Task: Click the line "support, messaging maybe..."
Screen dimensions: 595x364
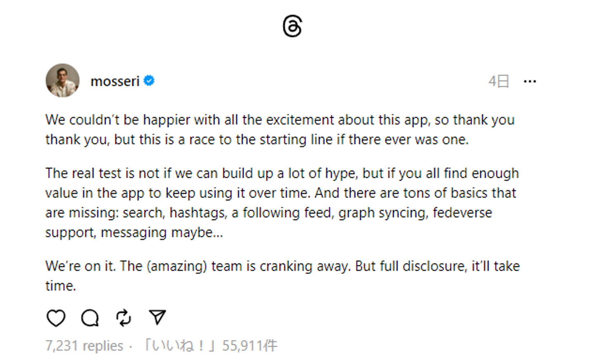Action: point(134,233)
